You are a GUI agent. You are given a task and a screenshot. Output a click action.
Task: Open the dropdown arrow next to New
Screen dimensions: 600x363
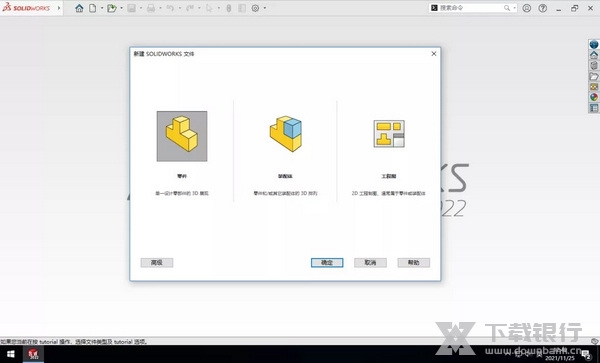[x=102, y=8]
